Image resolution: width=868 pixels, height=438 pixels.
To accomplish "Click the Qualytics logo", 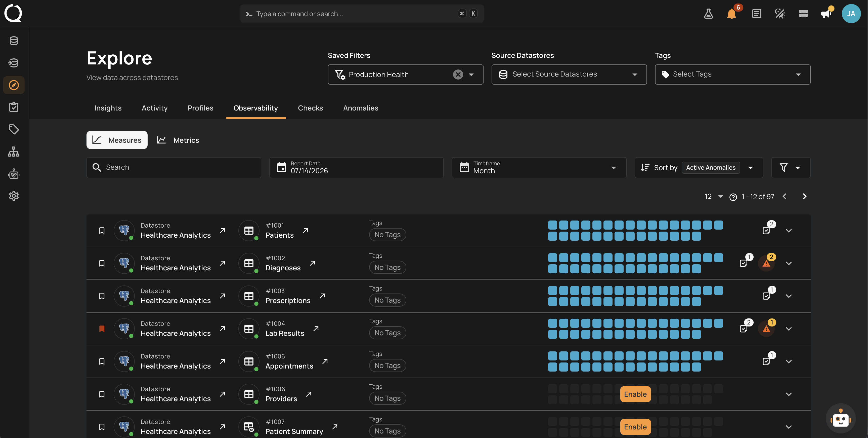I will [x=13, y=13].
